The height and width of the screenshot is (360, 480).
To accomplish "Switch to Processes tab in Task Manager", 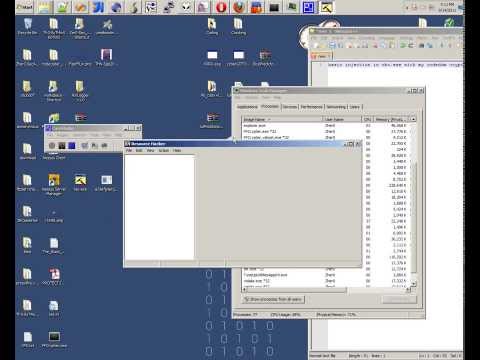I will (270, 106).
